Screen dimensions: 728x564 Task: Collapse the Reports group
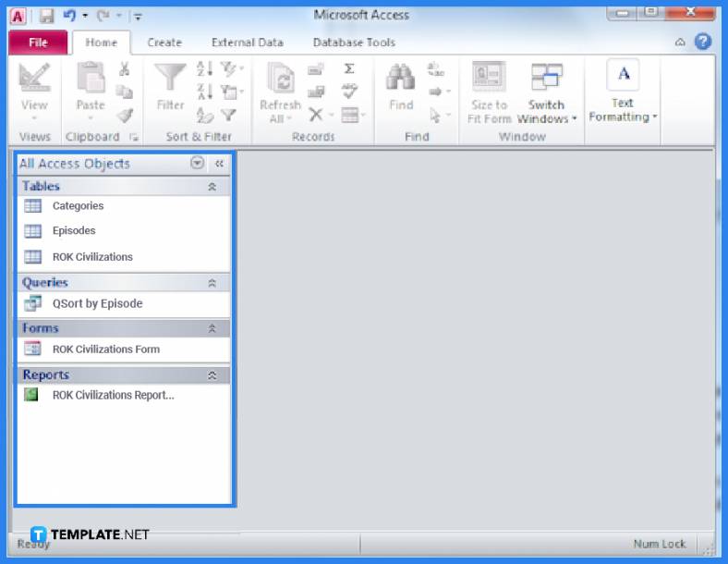point(212,375)
